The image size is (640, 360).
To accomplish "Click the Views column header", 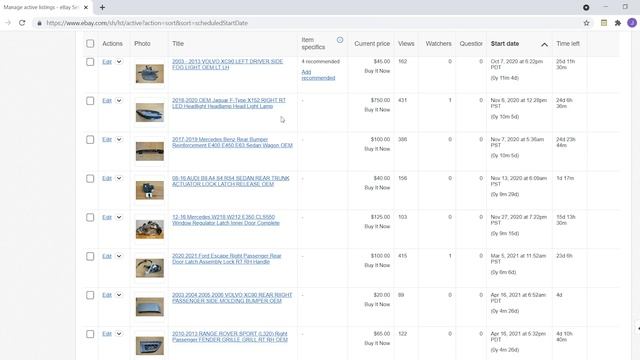I will (406, 44).
